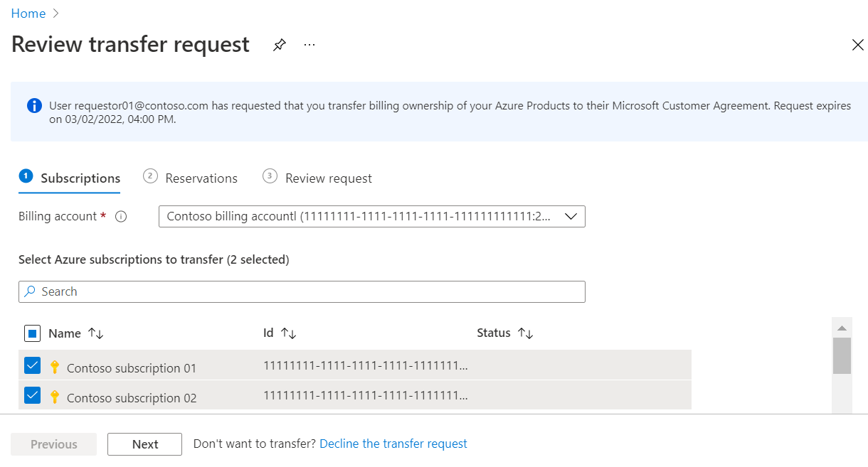Click the subscription Search field
868x467 pixels.
coord(302,291)
